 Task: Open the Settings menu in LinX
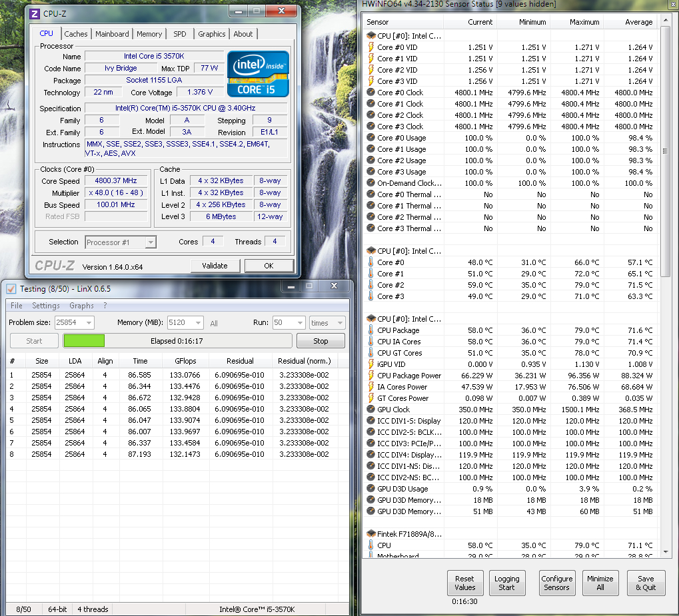click(x=46, y=305)
